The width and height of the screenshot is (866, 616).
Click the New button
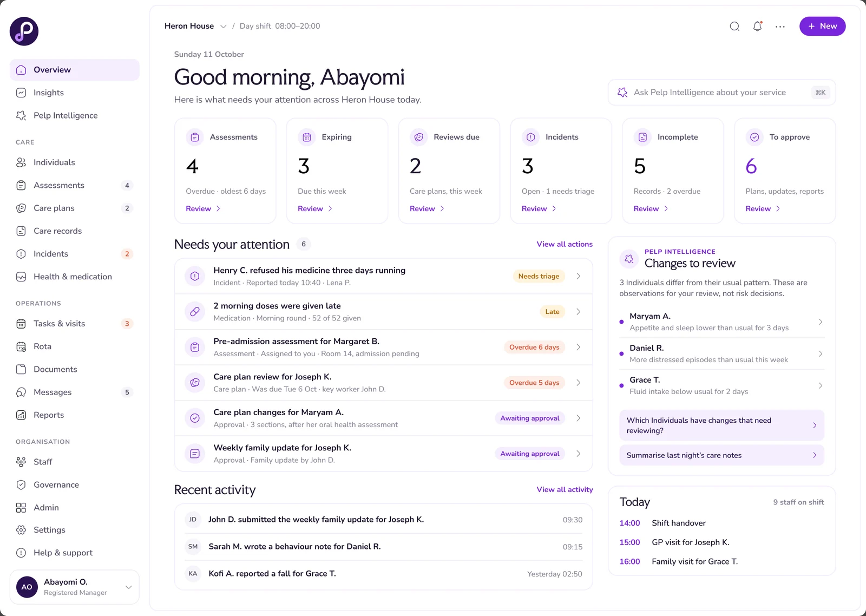822,26
